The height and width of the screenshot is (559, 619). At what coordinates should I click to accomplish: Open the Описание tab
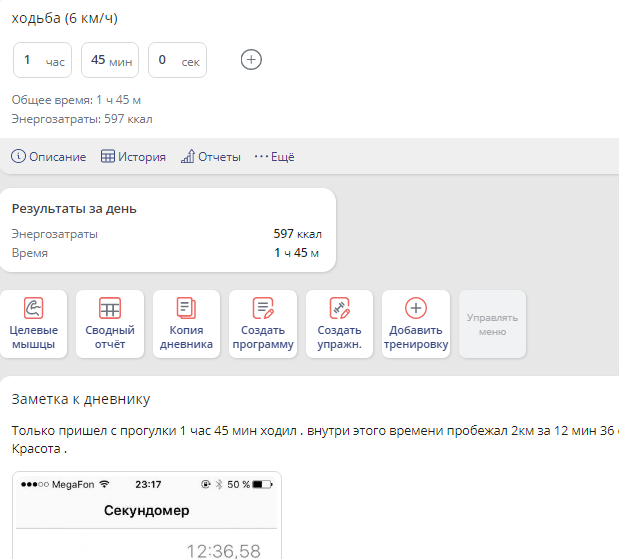57,157
